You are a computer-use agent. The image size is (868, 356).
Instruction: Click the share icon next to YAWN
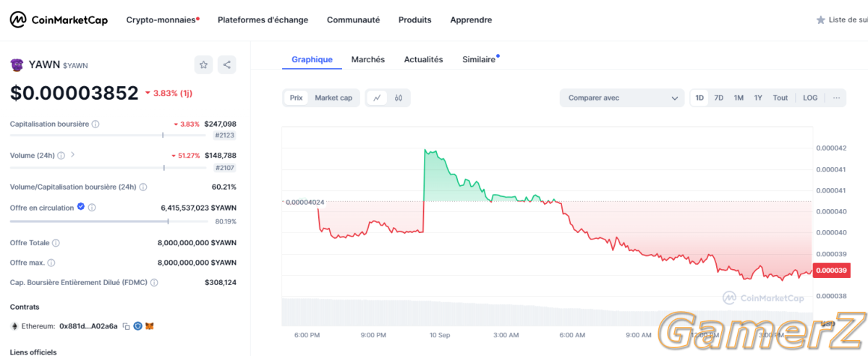click(227, 65)
